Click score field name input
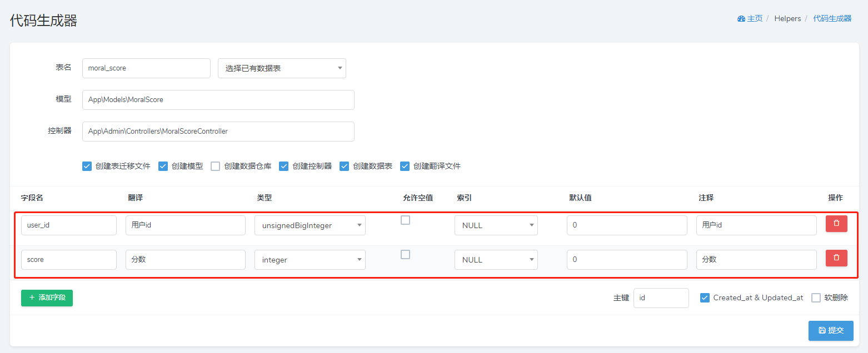 [x=69, y=260]
